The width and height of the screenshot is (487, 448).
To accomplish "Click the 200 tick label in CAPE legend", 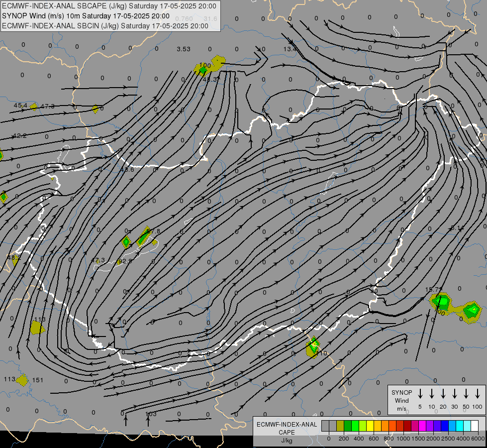I will (x=344, y=439).
